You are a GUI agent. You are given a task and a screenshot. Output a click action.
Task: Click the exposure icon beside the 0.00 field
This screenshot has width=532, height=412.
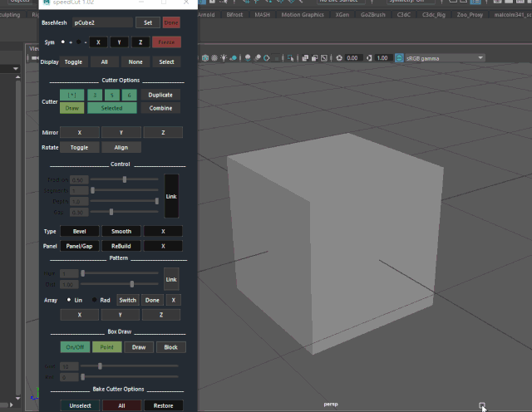(x=340, y=58)
